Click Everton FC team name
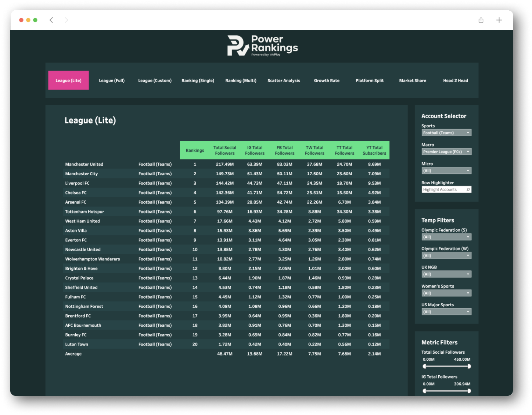The height and width of the screenshot is (415, 532). point(76,240)
